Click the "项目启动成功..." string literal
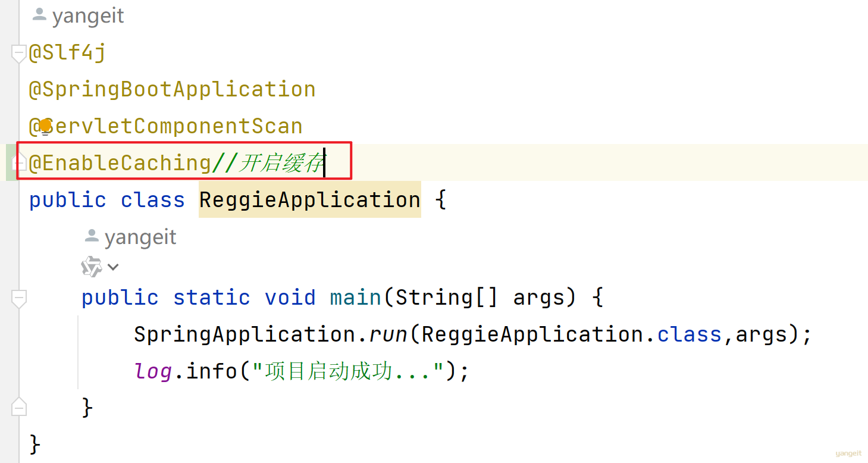868x463 pixels. tap(349, 372)
